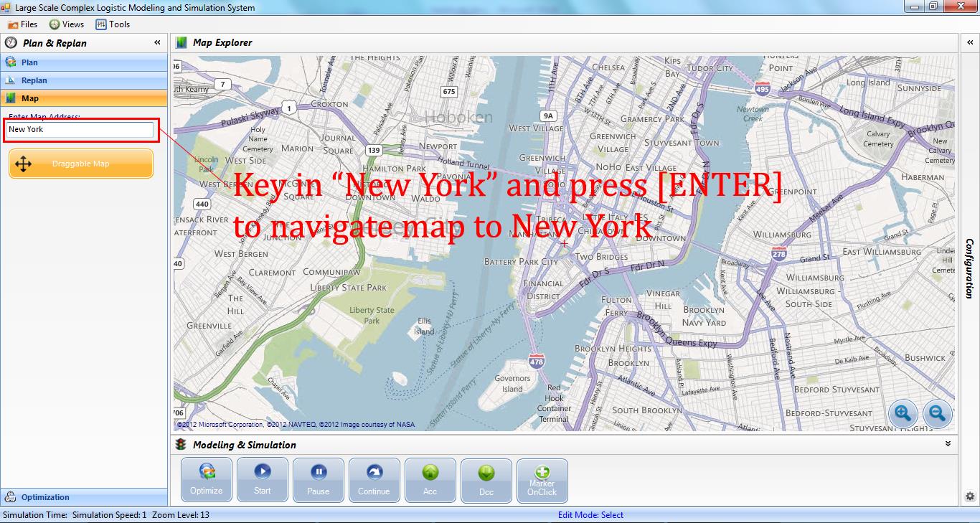Accelerate simulation speed with Acc

point(430,479)
